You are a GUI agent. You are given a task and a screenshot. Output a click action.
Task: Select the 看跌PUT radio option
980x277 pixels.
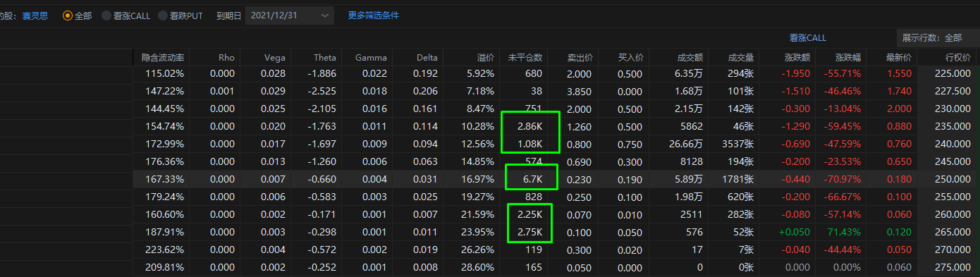pos(163,16)
